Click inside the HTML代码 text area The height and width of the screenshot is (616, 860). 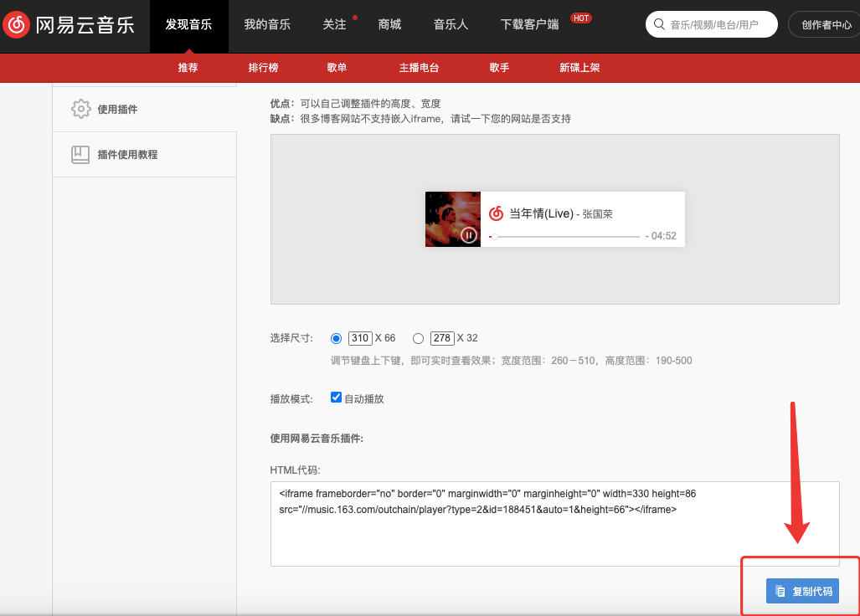[x=554, y=523]
